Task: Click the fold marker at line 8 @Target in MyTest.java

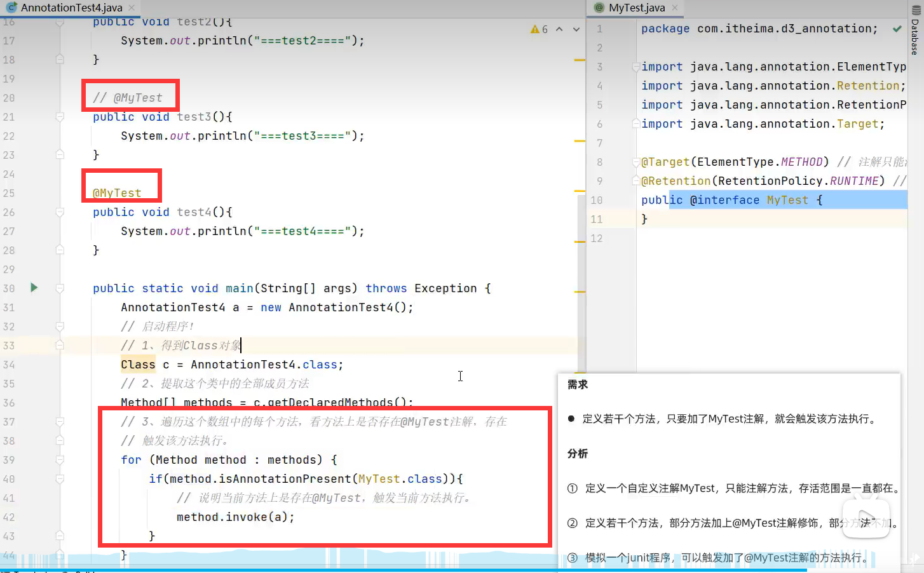Action: (635, 162)
